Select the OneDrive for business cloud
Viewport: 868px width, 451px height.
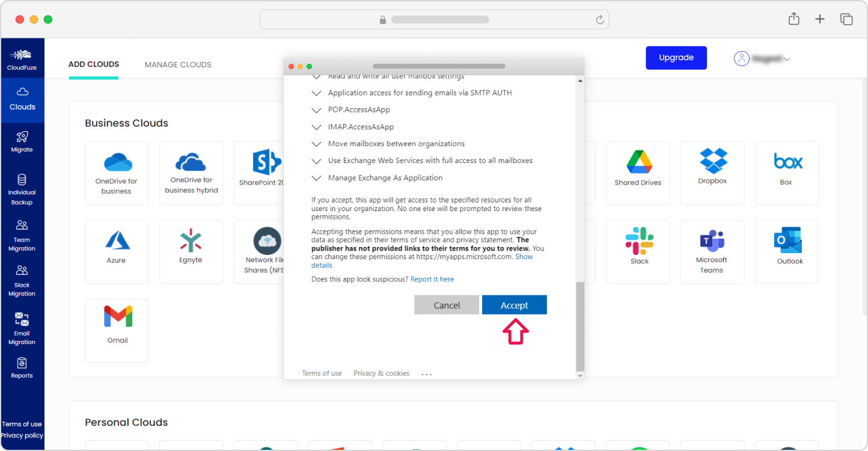click(117, 173)
